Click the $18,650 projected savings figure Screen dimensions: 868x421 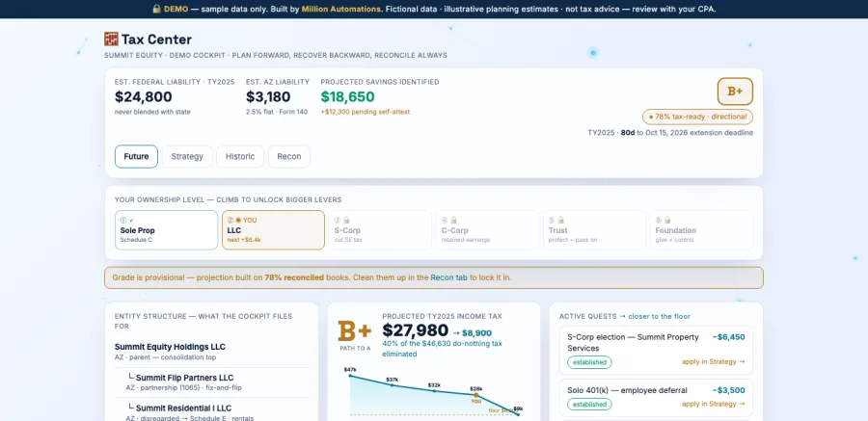347,96
